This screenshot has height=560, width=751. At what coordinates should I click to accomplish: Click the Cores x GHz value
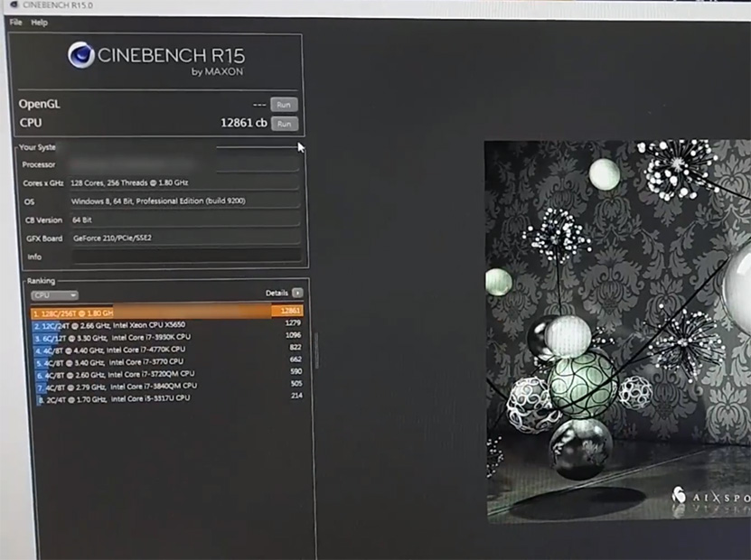click(x=129, y=182)
